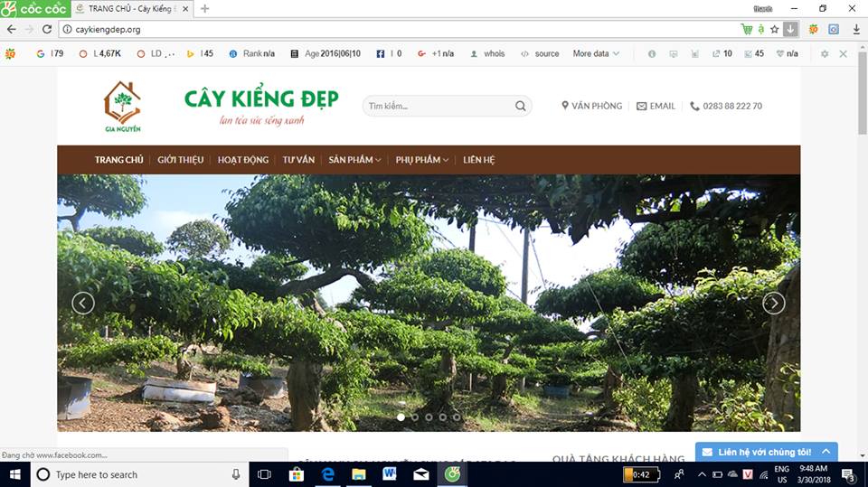Click the search magnifier icon in site search
This screenshot has width=868, height=487.
click(x=521, y=106)
